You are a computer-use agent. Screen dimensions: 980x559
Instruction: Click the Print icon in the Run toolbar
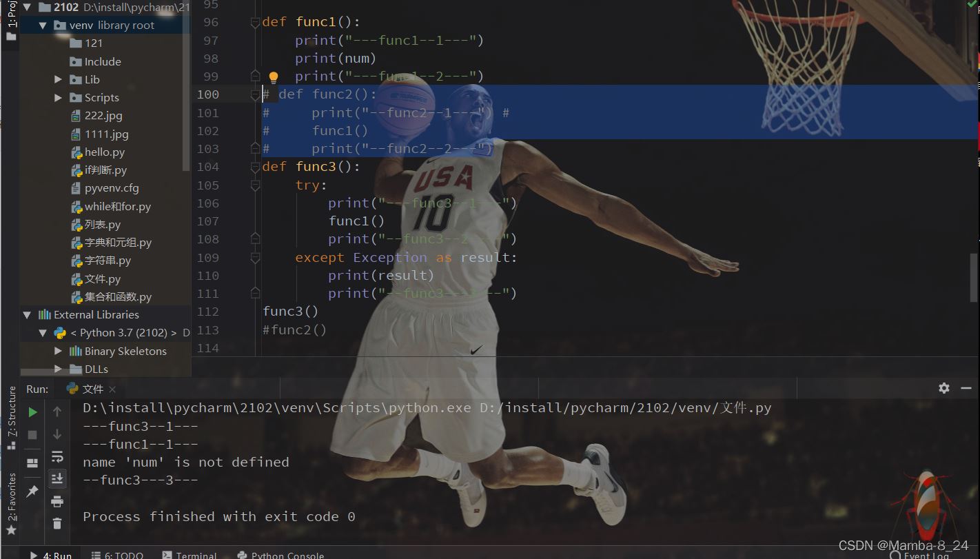coord(57,501)
